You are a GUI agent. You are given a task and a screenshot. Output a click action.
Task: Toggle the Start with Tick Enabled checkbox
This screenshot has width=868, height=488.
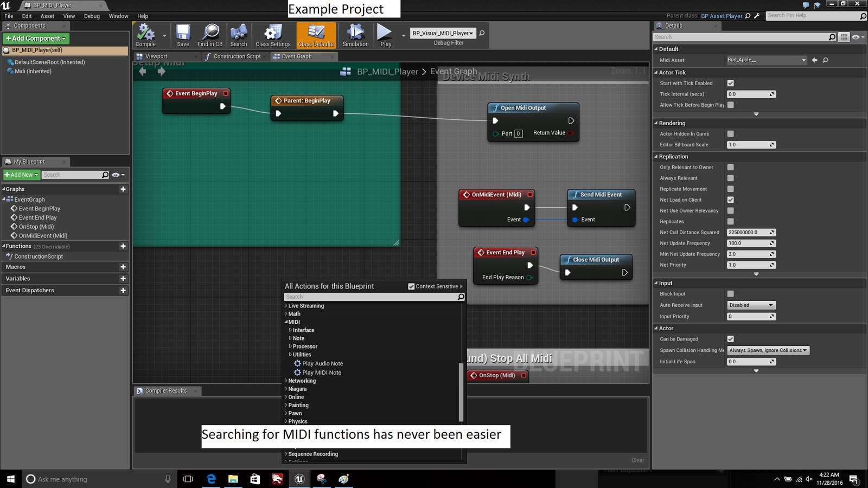(730, 83)
